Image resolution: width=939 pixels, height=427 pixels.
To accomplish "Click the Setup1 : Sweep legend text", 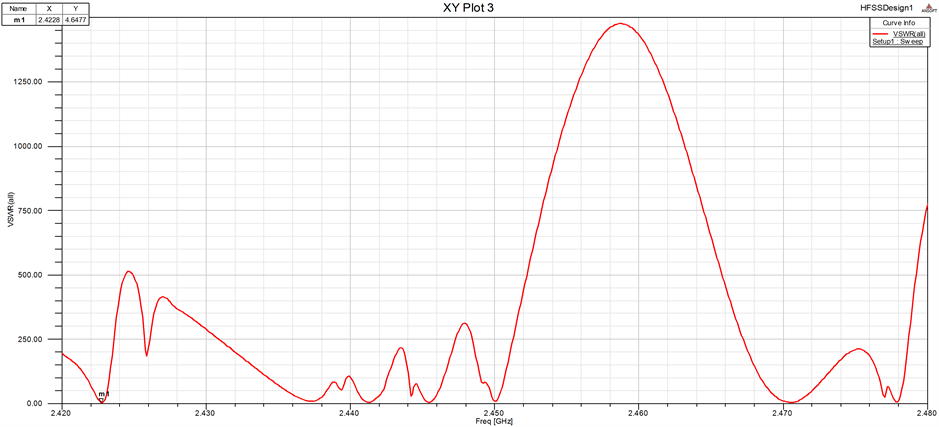I will coord(897,43).
